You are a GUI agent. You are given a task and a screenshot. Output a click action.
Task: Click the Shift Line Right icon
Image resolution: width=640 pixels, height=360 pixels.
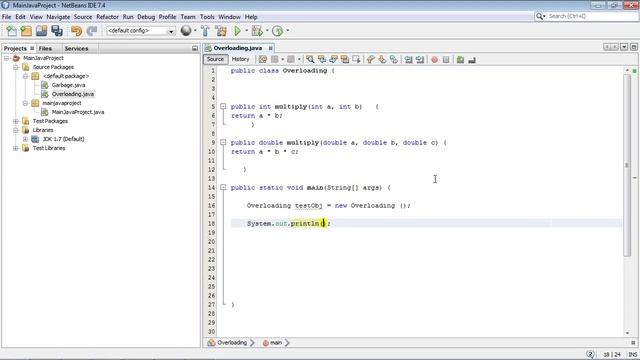420,60
